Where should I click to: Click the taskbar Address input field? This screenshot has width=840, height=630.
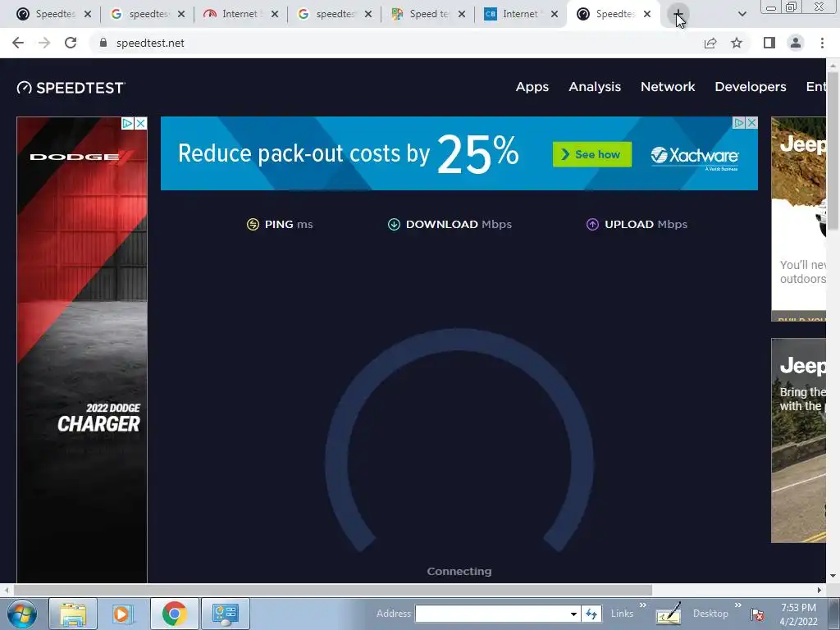tap(491, 614)
